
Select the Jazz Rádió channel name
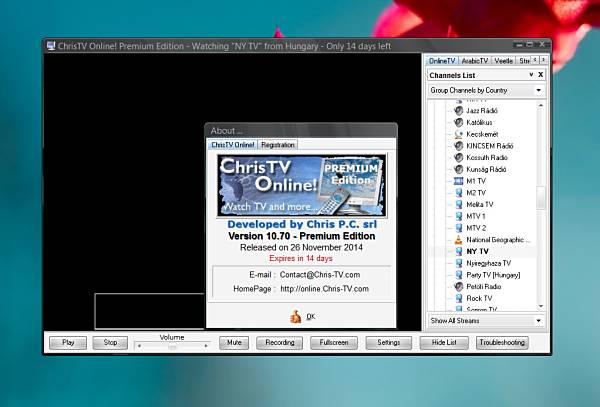point(482,111)
